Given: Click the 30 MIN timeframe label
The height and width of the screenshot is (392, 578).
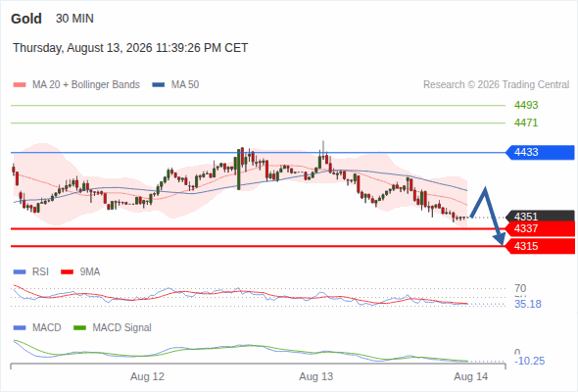Looking at the screenshot, I should click(74, 19).
